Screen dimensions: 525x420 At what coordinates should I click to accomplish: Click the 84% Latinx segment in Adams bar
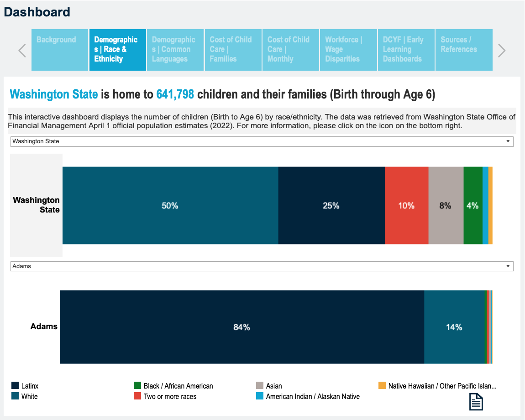point(242,327)
